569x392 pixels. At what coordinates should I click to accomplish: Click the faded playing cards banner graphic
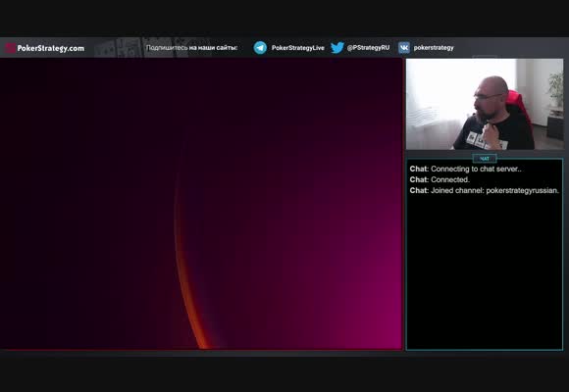(x=152, y=47)
